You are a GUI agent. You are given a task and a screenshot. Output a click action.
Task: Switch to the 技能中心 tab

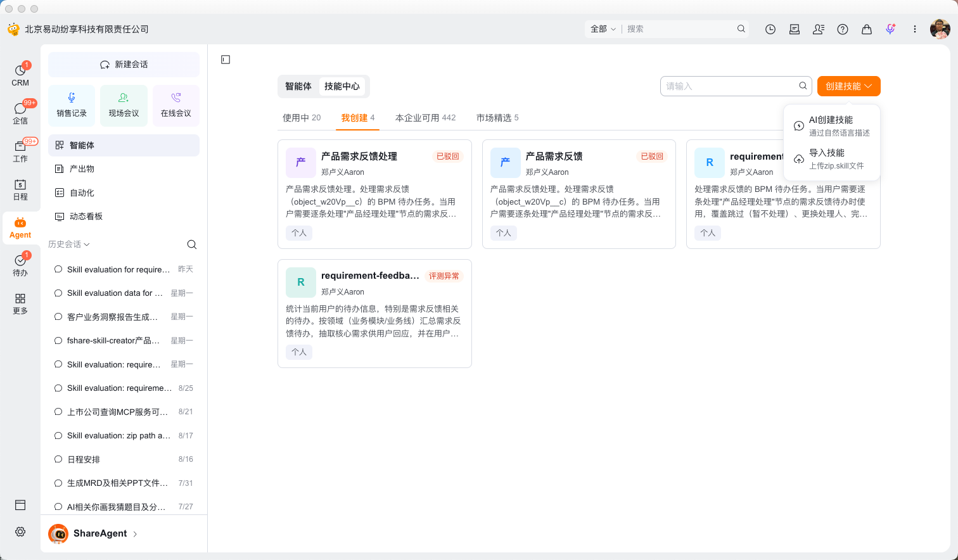(342, 86)
